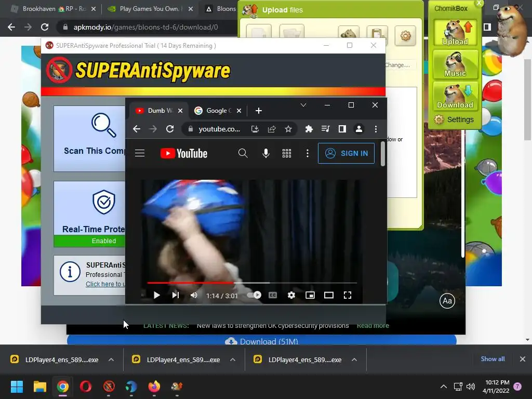
Task: Open small Chrome window three-dot menu
Action: tap(376, 129)
